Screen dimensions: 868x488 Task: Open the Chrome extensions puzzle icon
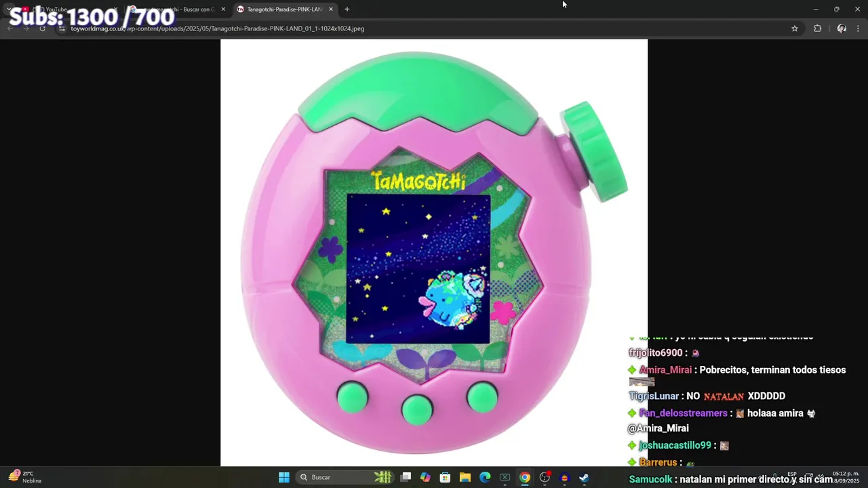click(817, 28)
